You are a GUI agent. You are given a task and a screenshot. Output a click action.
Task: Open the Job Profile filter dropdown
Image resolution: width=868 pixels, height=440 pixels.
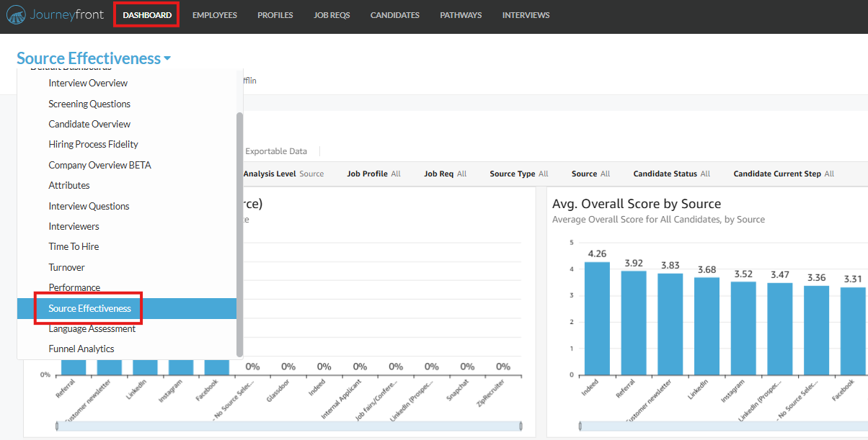point(373,173)
